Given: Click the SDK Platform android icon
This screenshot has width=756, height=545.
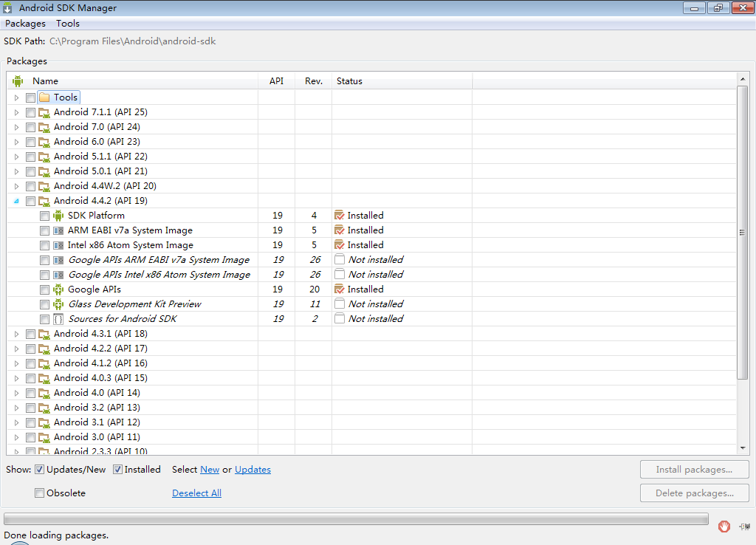Looking at the screenshot, I should [58, 216].
